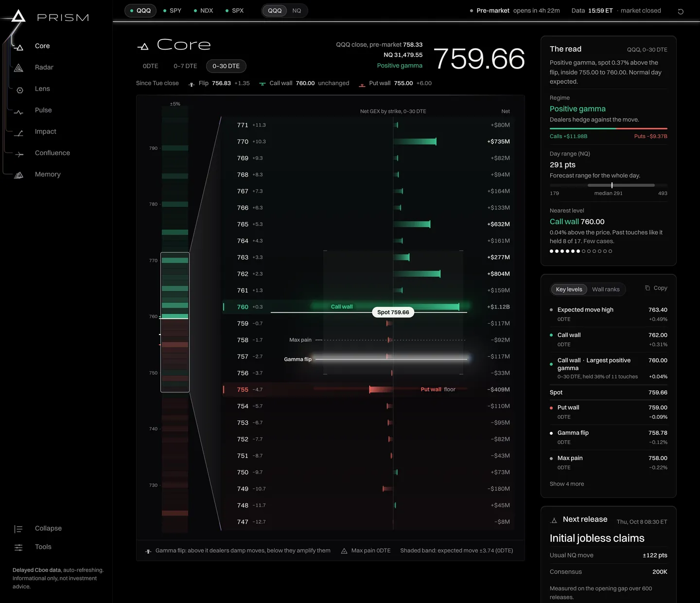Click the Flip marker icon beside 756.83
This screenshot has width=700, height=603.
click(192, 84)
